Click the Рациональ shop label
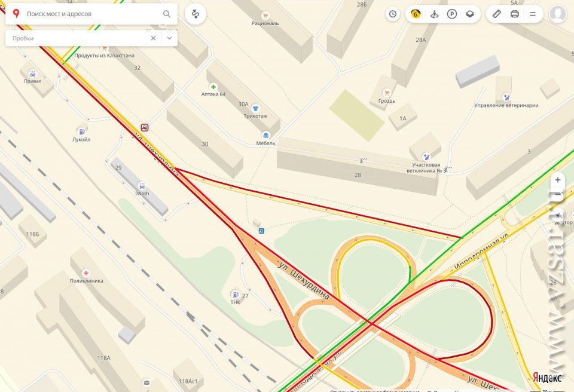Image resolution: width=574 pixels, height=392 pixels. (x=265, y=23)
